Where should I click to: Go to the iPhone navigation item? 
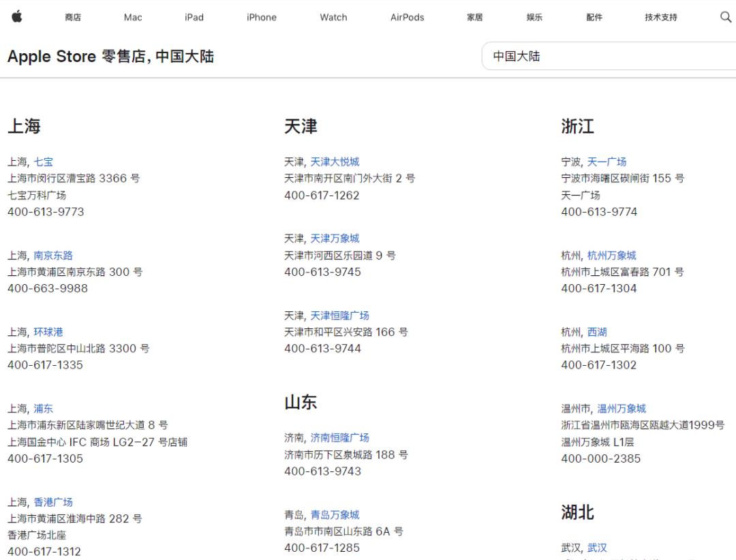pyautogui.click(x=262, y=18)
